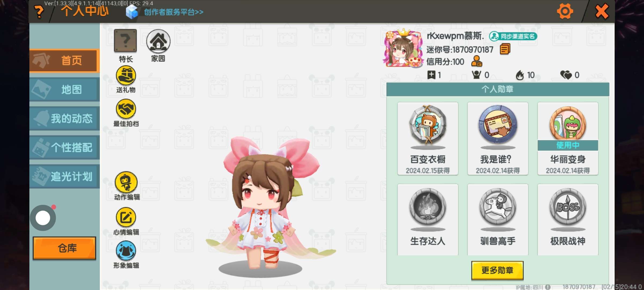
Task: Open the 个性搭配 tab
Action: pos(64,147)
